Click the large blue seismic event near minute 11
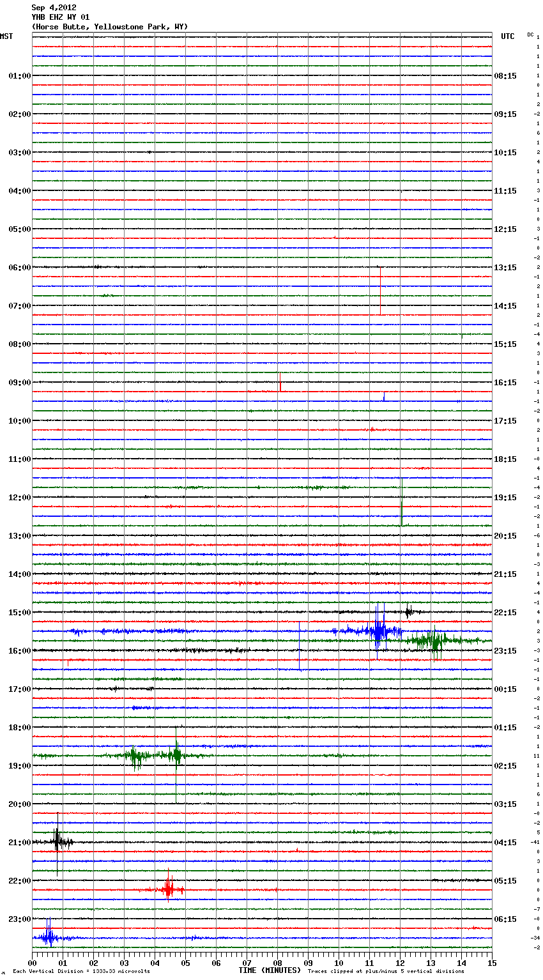Screen dimensions: 543x980 pos(379,632)
